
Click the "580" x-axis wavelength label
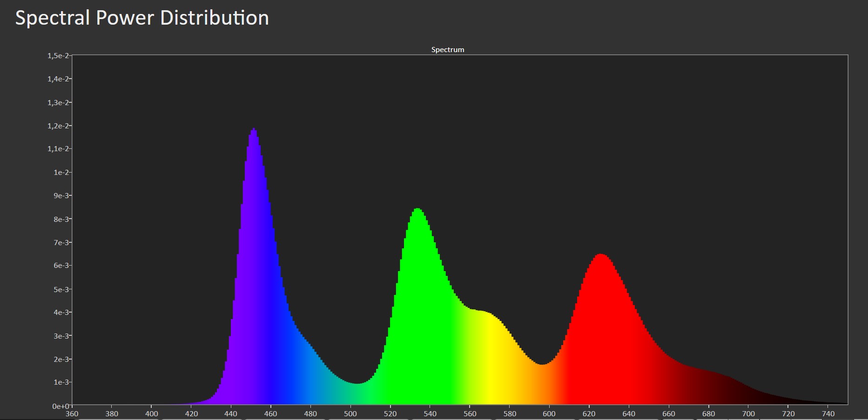pos(510,413)
